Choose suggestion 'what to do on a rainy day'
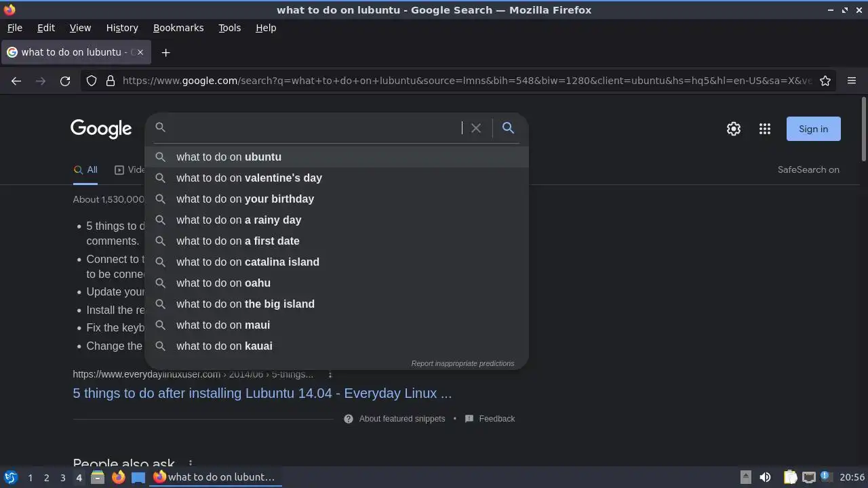 click(x=336, y=220)
